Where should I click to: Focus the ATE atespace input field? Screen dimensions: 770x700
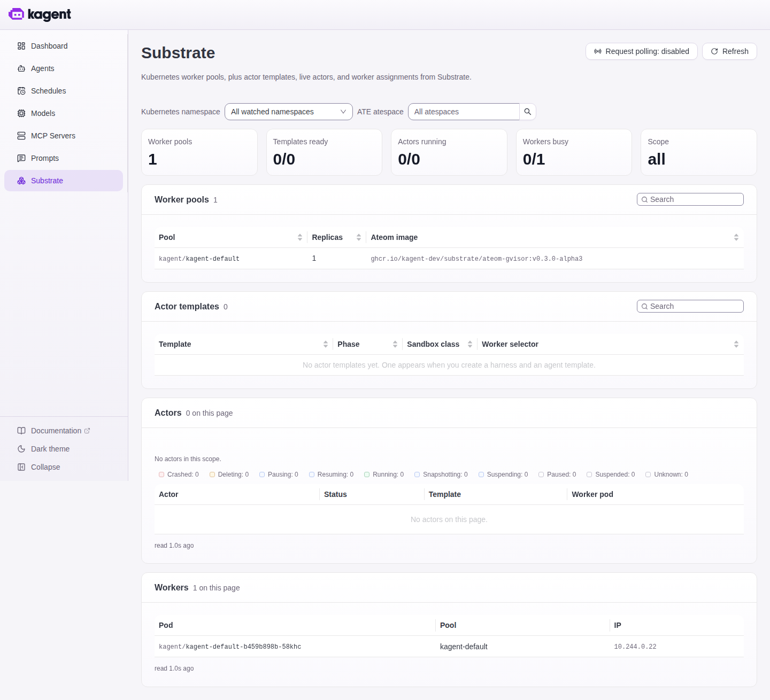point(464,112)
